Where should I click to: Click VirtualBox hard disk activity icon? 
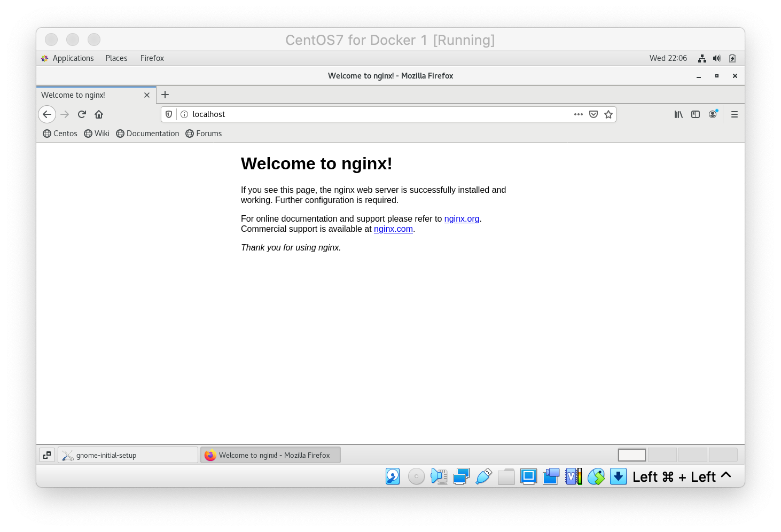(x=393, y=476)
